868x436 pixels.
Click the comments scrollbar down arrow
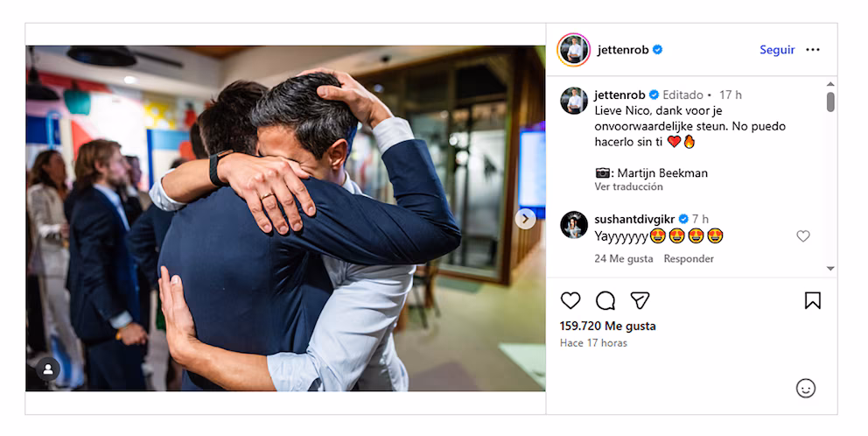pos(830,269)
